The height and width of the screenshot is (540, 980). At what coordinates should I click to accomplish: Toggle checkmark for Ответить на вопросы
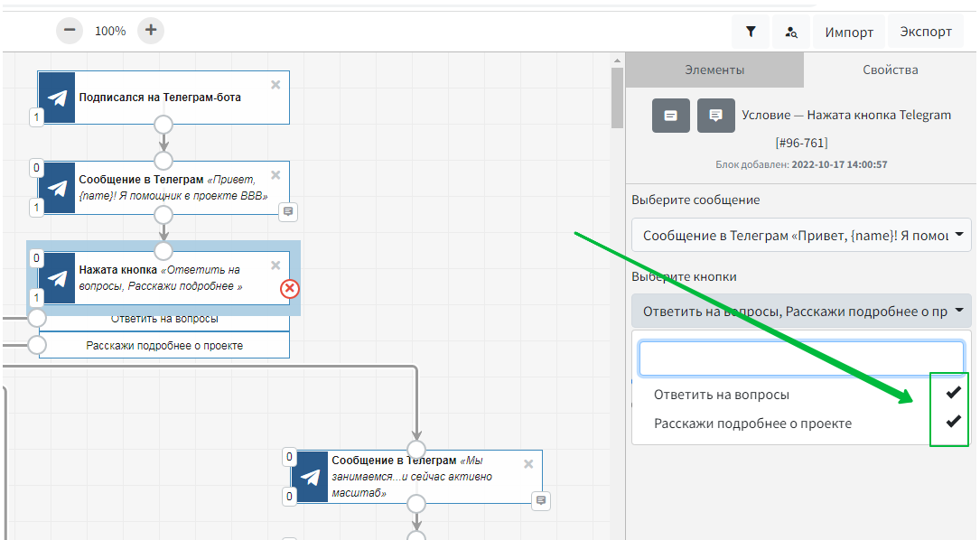tap(953, 393)
